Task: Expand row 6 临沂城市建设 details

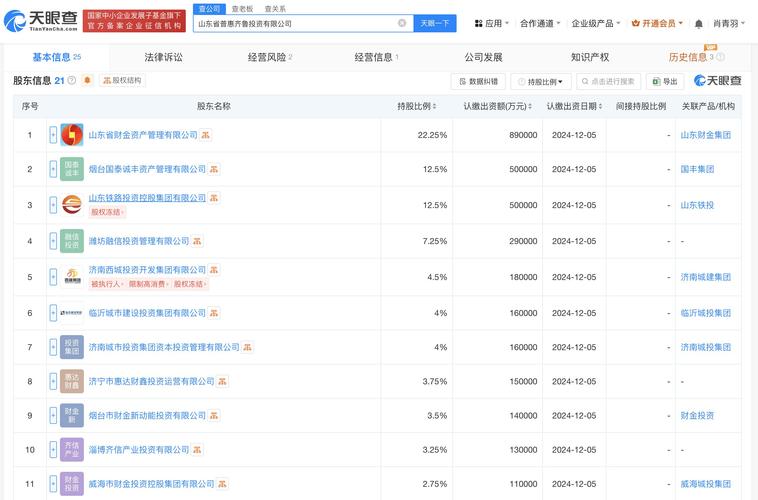Action: [x=53, y=313]
